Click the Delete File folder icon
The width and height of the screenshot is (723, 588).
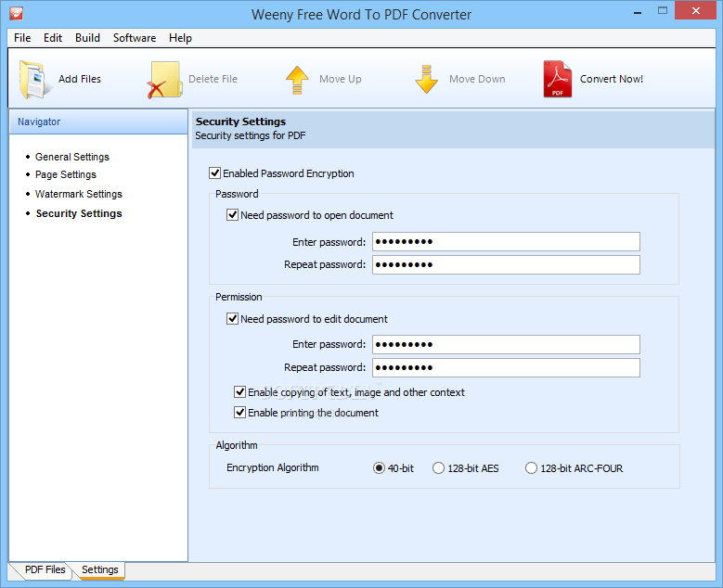(164, 80)
